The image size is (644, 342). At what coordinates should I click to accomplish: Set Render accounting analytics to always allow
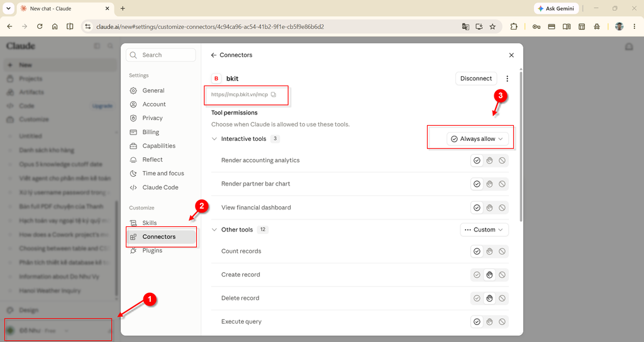(x=477, y=160)
